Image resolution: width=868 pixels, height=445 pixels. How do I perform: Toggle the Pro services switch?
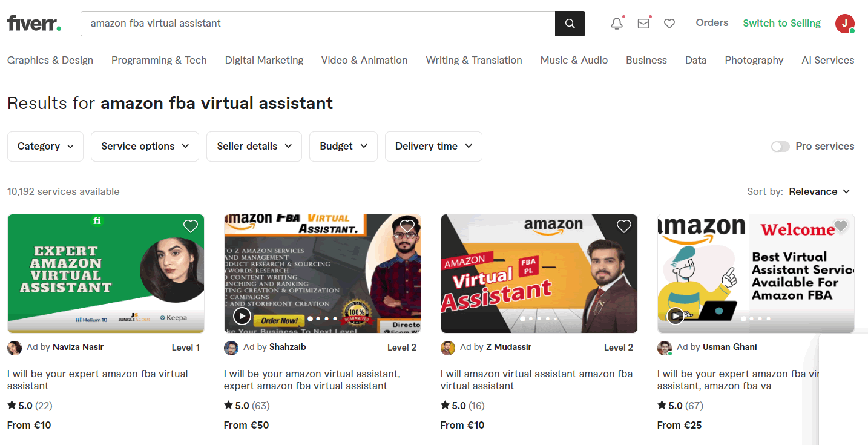(780, 147)
